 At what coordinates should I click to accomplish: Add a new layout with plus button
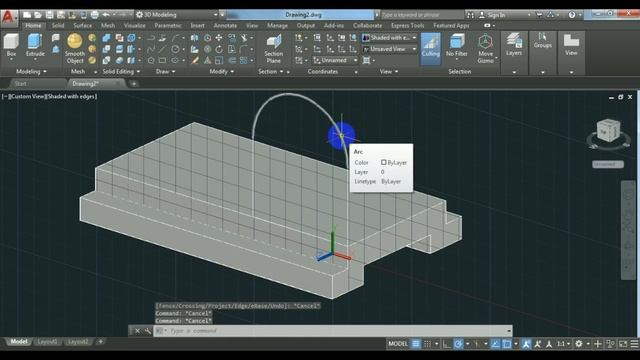(x=100, y=342)
